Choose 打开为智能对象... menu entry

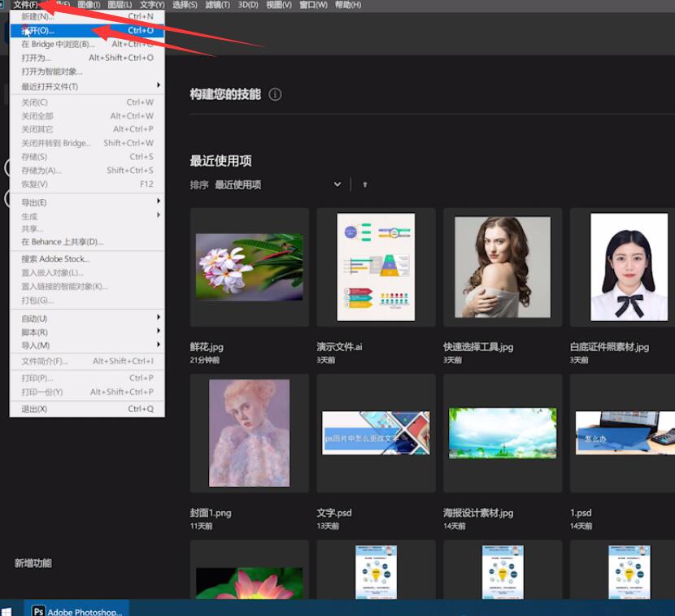[87, 72]
